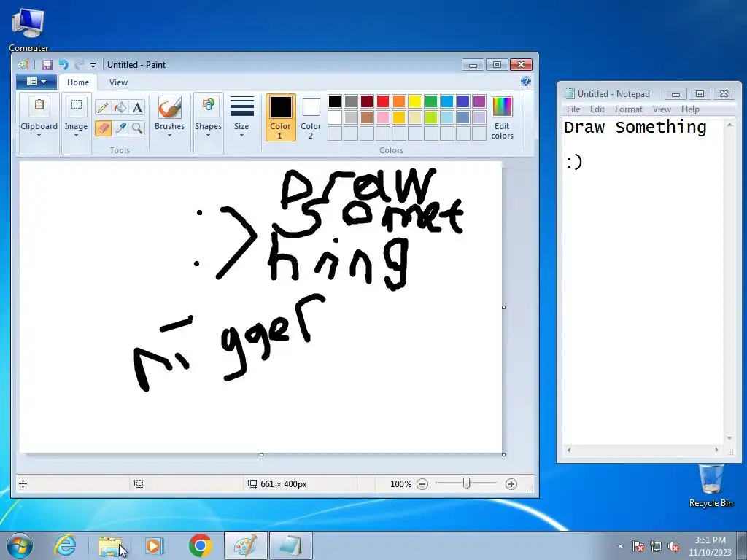
Task: Show hidden icons arrow in system tray
Action: pyautogui.click(x=620, y=546)
